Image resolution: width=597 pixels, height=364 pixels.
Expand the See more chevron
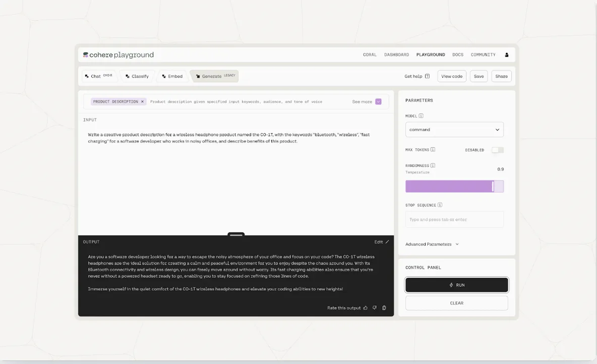[378, 102]
